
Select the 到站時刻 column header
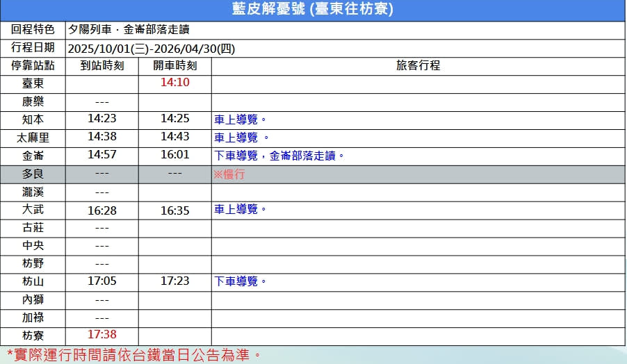click(101, 66)
